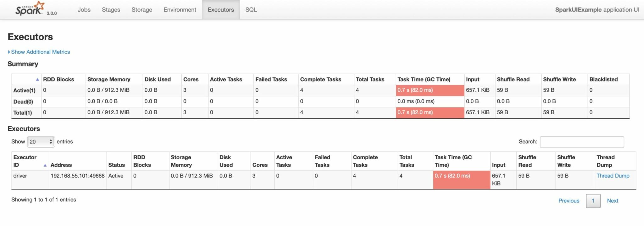Viewport: 644px width, 226px height.
Task: Click the red Task Time cell in Active(1) row
Action: [430, 90]
